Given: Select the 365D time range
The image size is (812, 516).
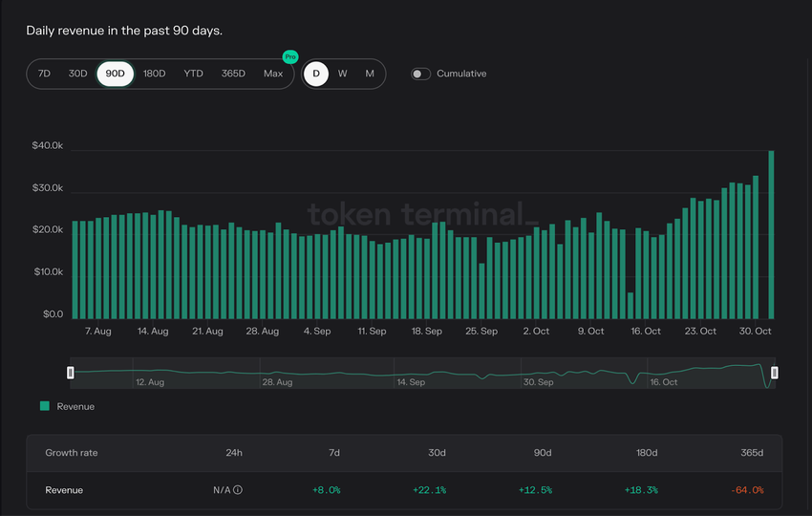Looking at the screenshot, I should [x=233, y=74].
